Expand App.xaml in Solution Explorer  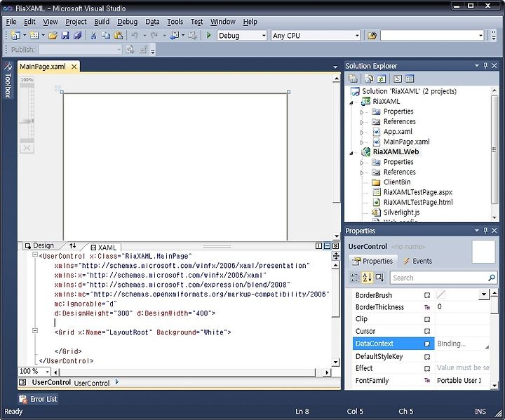tap(362, 133)
